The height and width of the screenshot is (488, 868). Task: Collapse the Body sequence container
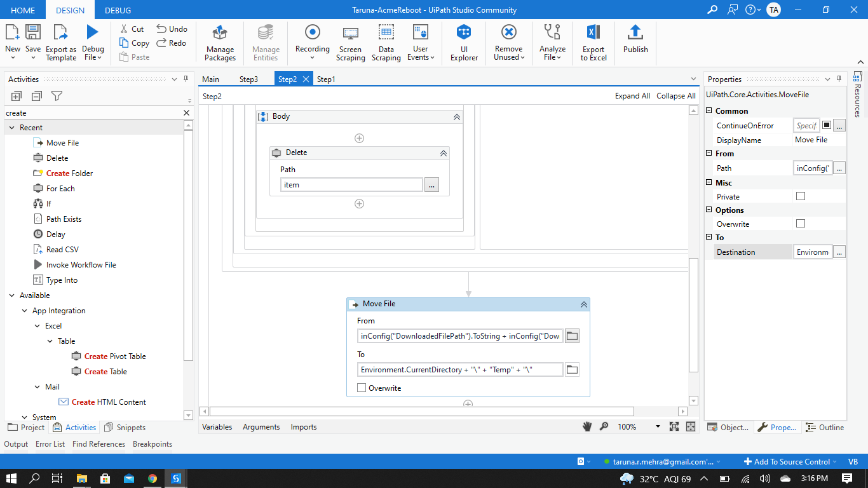pos(456,117)
